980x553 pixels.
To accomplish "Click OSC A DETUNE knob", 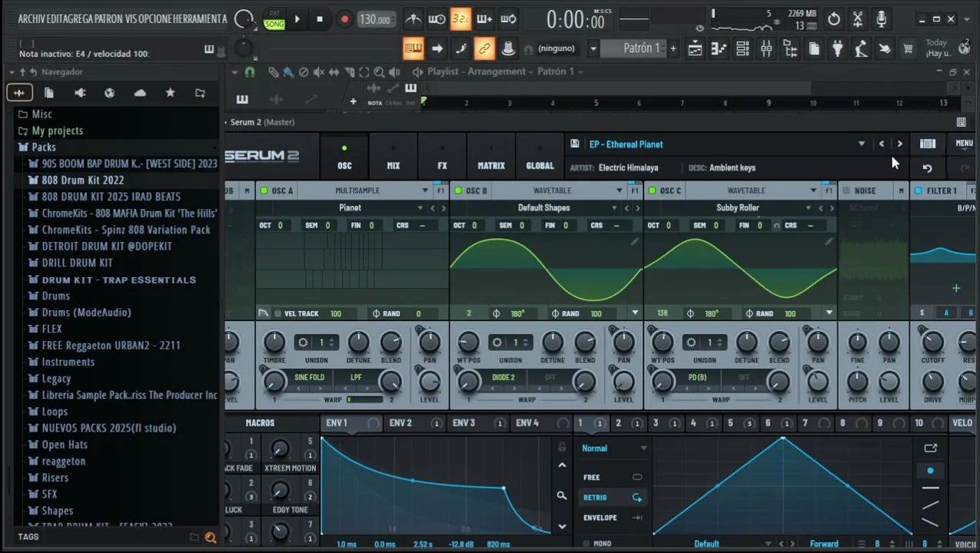I will (x=358, y=343).
